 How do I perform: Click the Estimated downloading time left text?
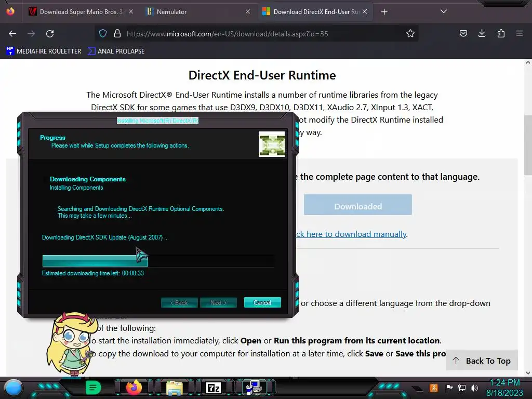(93, 273)
